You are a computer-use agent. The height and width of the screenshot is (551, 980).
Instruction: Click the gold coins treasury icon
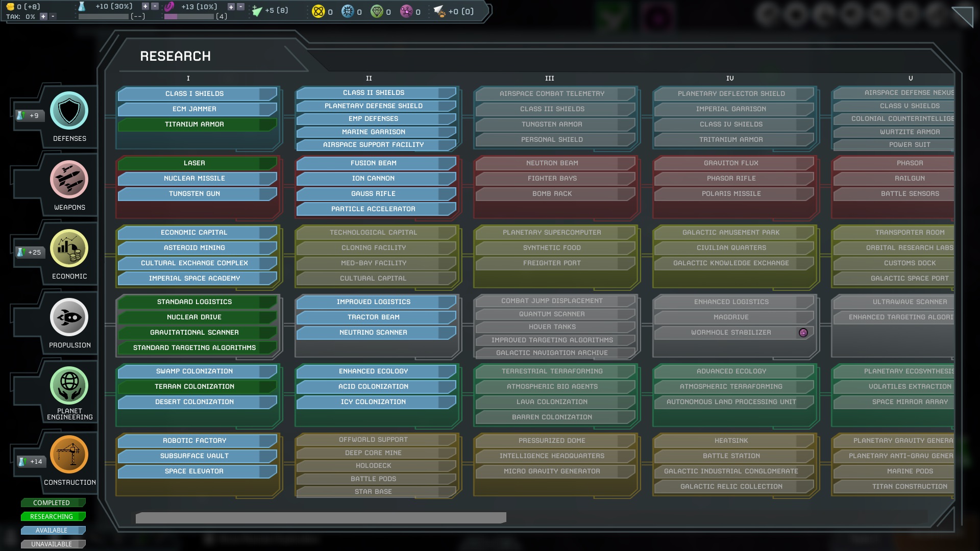tap(10, 7)
